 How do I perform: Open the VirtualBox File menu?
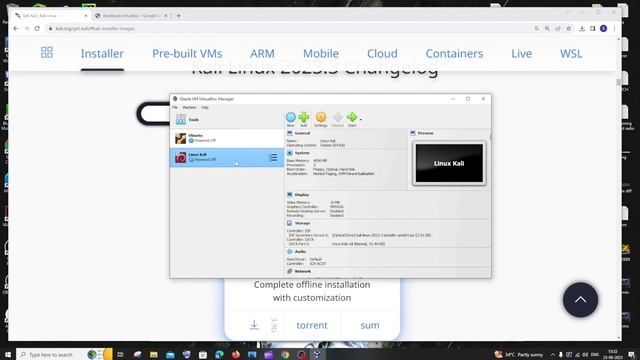(175, 107)
